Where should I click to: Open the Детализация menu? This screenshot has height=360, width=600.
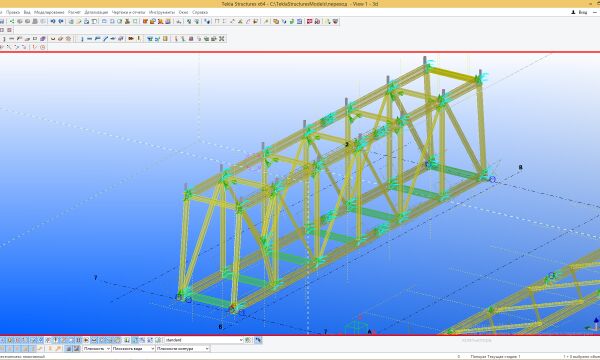(x=96, y=12)
